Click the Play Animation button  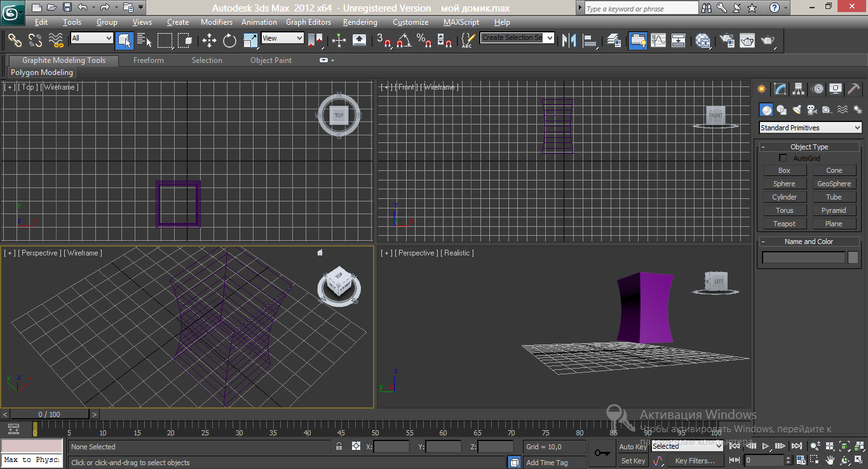tap(766, 446)
